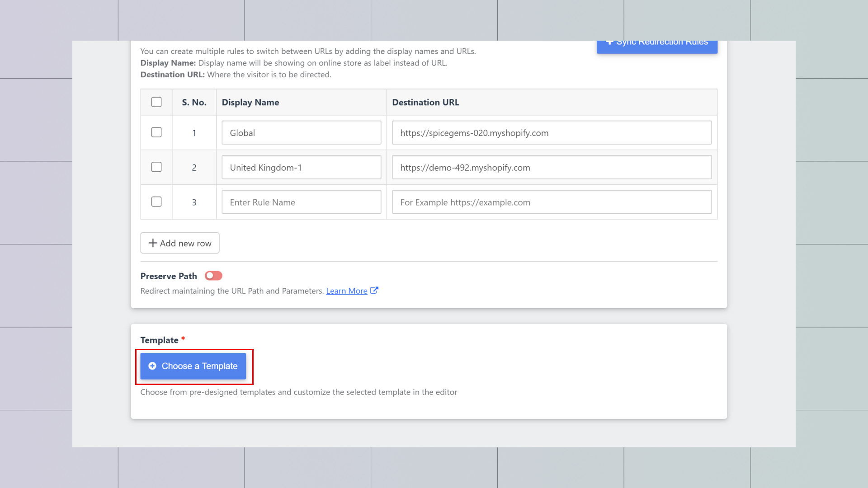Click the empty example.com destination URL field
This screenshot has height=488, width=868.
click(552, 202)
